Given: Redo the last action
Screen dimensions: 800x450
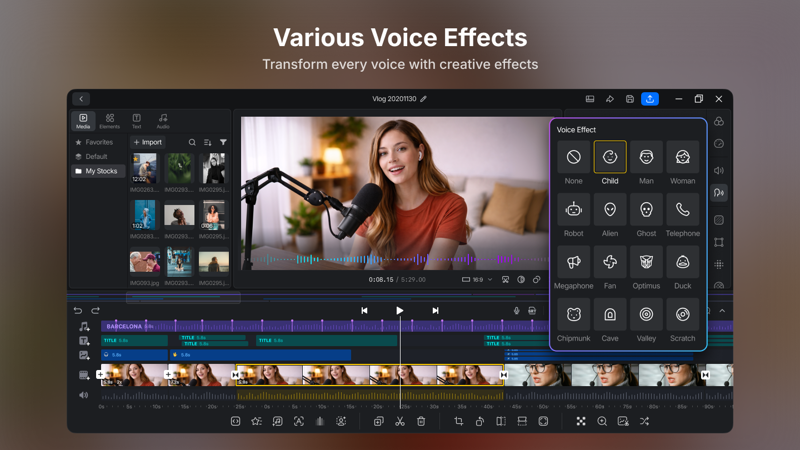Looking at the screenshot, I should (x=95, y=310).
